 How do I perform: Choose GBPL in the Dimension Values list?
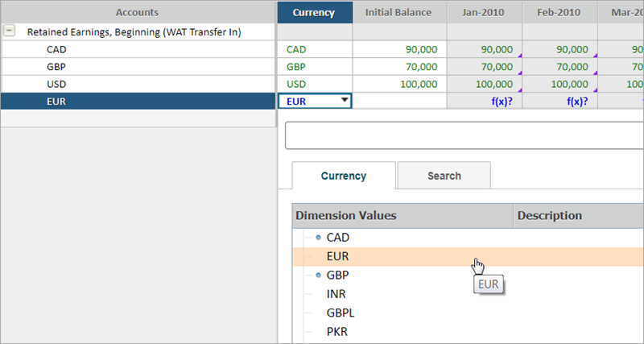point(341,313)
